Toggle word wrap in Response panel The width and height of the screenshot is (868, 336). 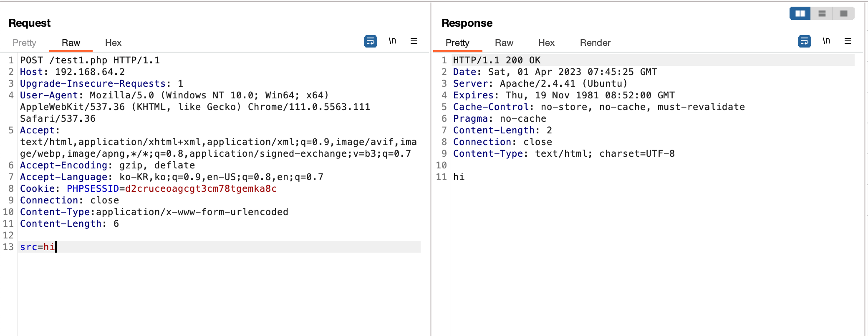(x=804, y=41)
